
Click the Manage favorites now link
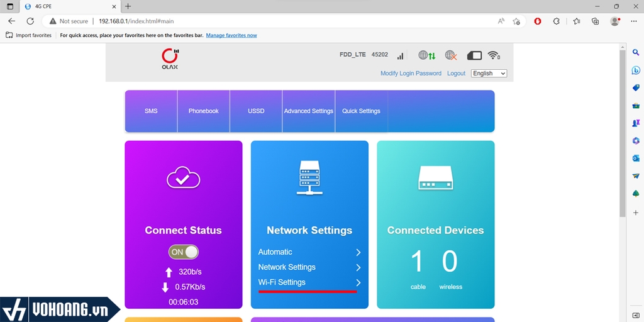pos(231,36)
